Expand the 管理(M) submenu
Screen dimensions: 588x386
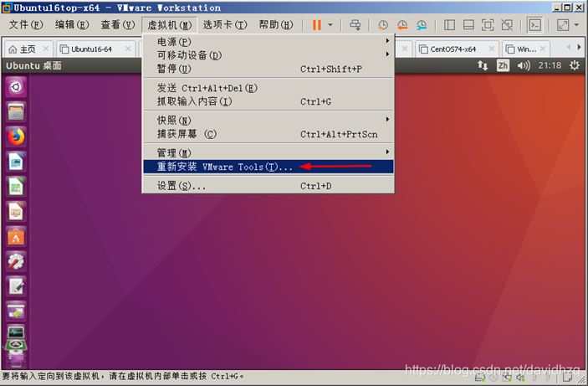pyautogui.click(x=268, y=153)
